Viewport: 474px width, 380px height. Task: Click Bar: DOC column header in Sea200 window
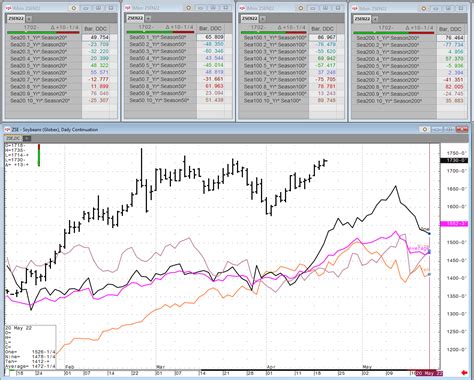coord(450,29)
